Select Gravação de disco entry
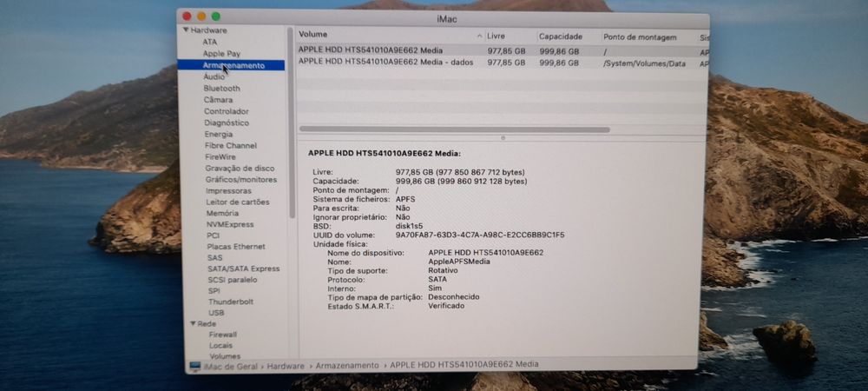This screenshot has width=868, height=391. pyautogui.click(x=240, y=169)
